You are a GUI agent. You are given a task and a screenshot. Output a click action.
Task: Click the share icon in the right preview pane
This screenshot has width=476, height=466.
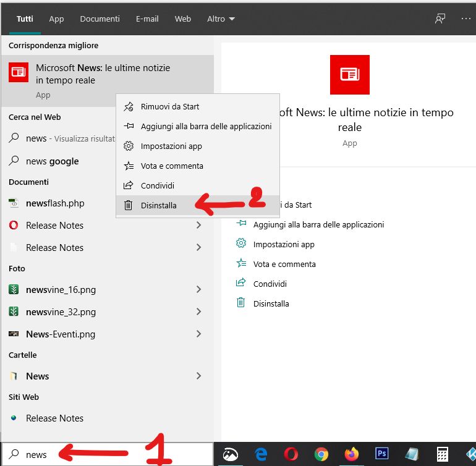pos(240,282)
